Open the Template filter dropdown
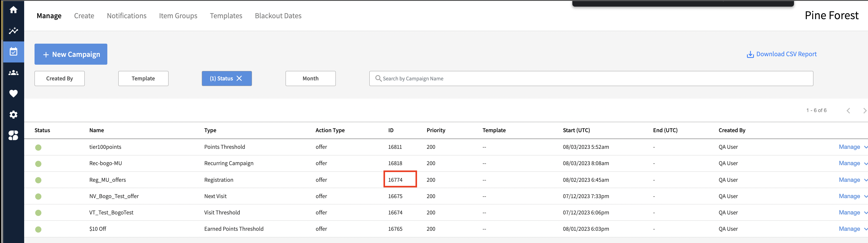 click(x=143, y=78)
